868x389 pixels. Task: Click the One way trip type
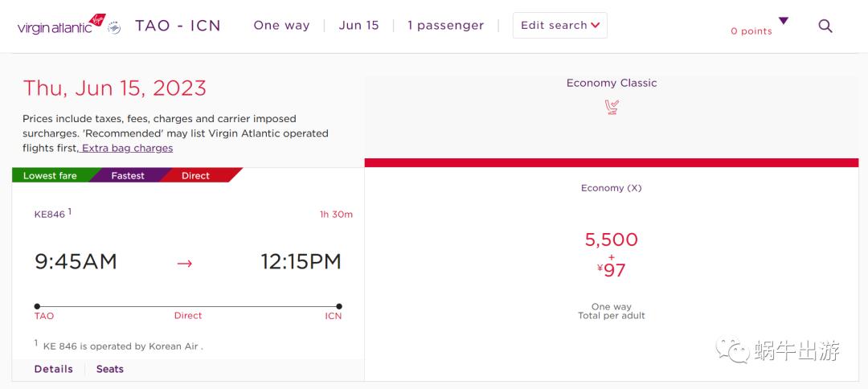point(281,26)
